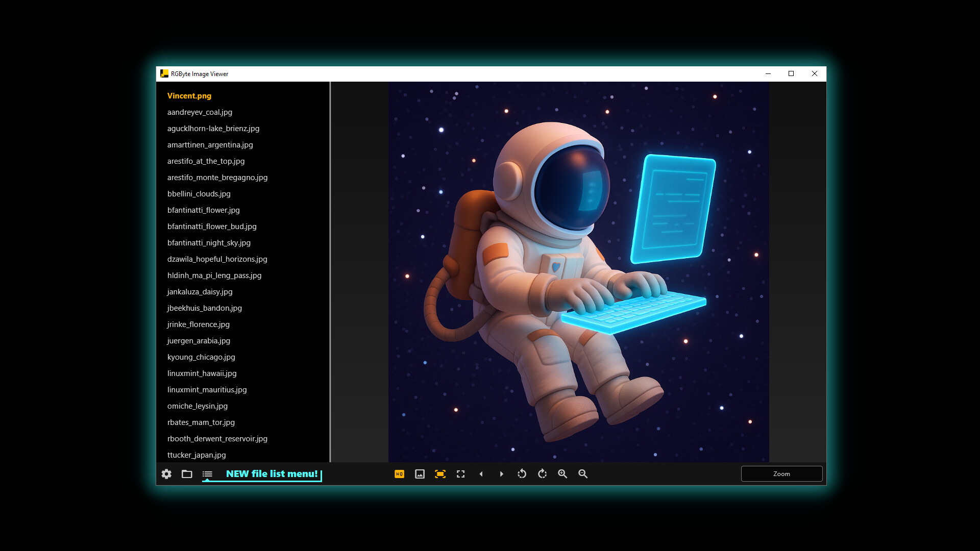The height and width of the screenshot is (551, 980).
Task: Click the Zoom field
Action: click(x=781, y=474)
